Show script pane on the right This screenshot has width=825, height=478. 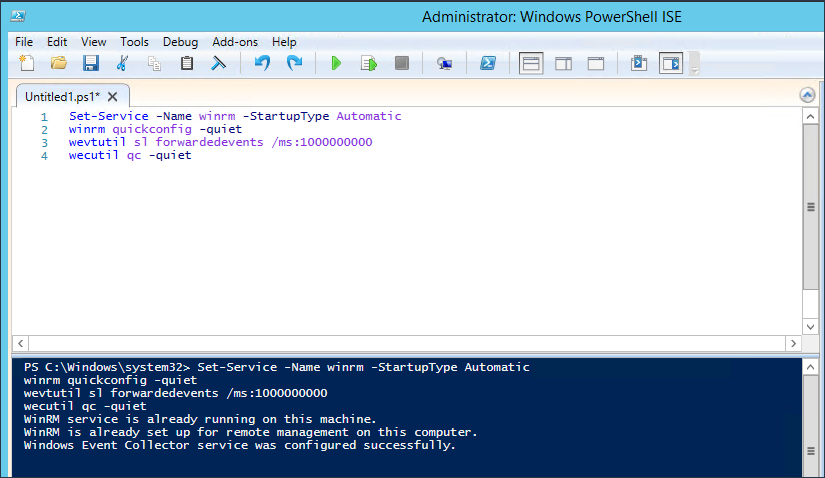564,64
